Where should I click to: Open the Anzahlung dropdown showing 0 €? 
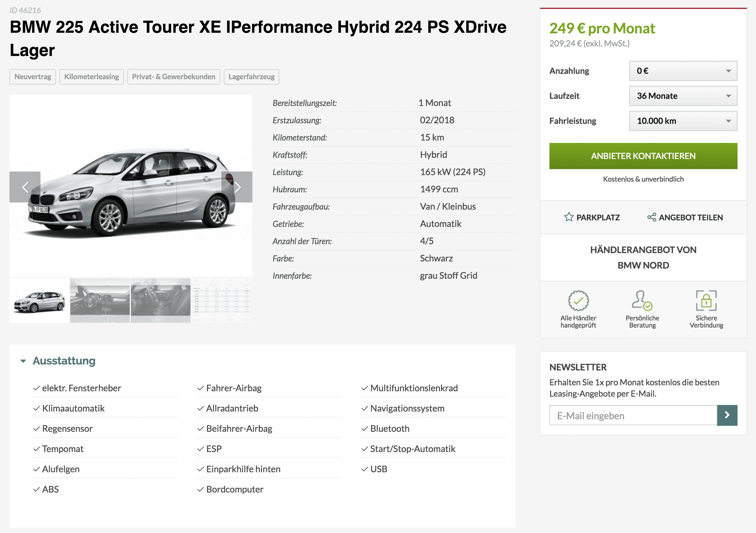click(x=683, y=71)
